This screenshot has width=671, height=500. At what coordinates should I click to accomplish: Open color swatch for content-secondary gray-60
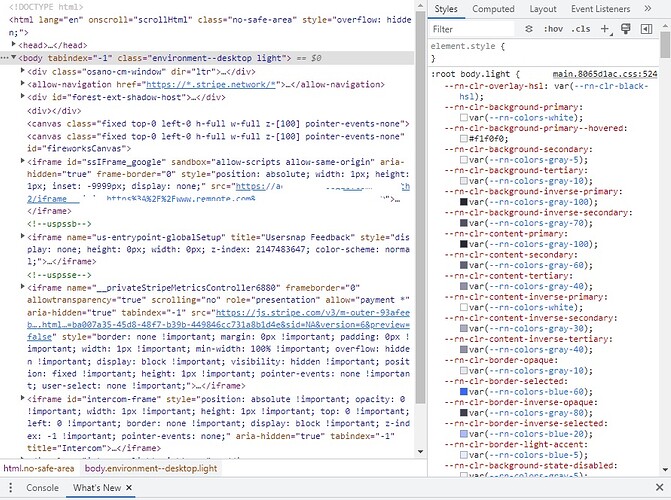(x=463, y=265)
